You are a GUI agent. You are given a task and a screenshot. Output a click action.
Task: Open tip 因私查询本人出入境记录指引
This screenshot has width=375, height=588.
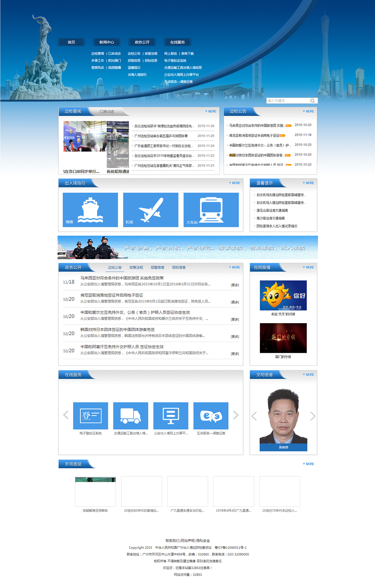pos(277,226)
